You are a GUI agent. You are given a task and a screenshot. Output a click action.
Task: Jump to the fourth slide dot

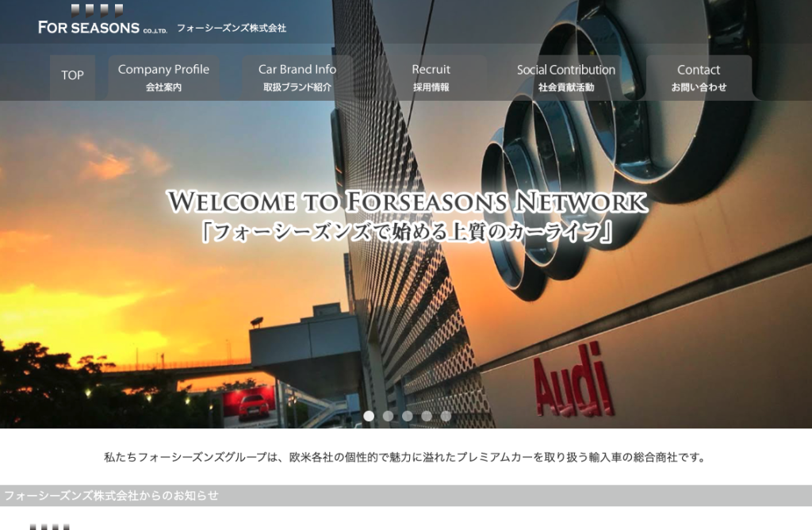427,416
